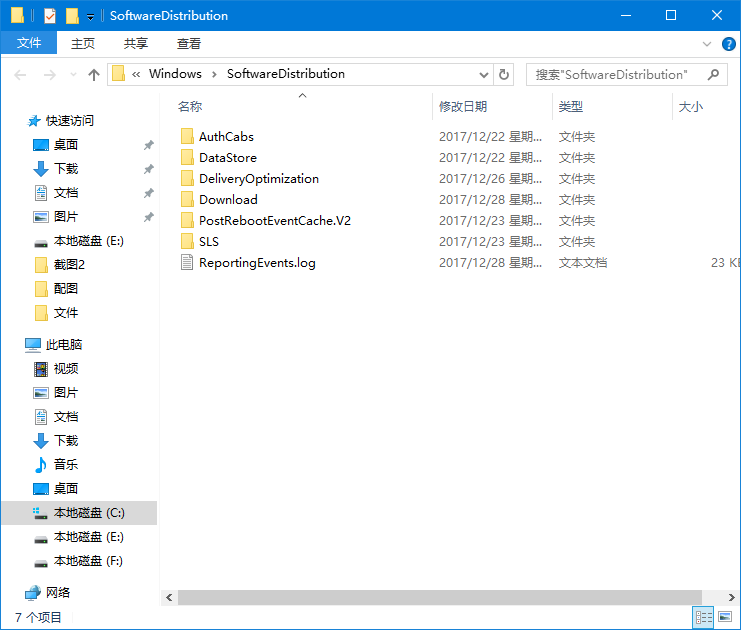Expand the hidden path chevrons in the address bar
The width and height of the screenshot is (741, 630).
pyautogui.click(x=136, y=74)
